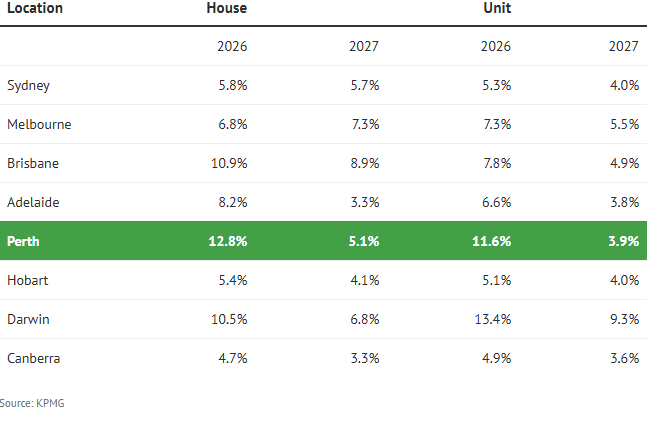Select the highlighted Perth row label

[x=23, y=241]
